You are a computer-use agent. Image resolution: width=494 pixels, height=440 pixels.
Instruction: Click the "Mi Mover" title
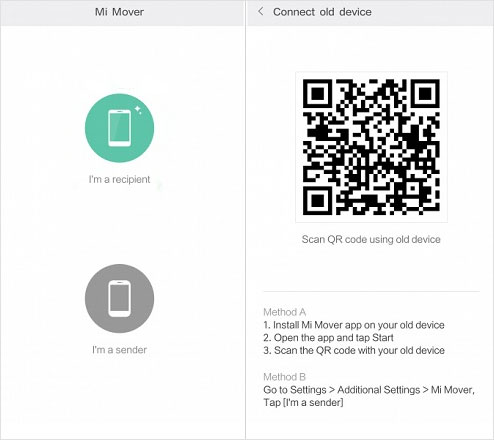coord(119,12)
